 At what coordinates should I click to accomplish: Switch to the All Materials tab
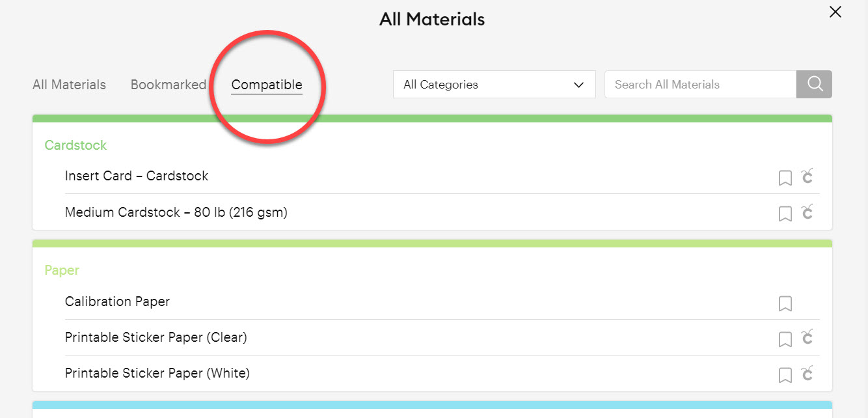coord(69,85)
